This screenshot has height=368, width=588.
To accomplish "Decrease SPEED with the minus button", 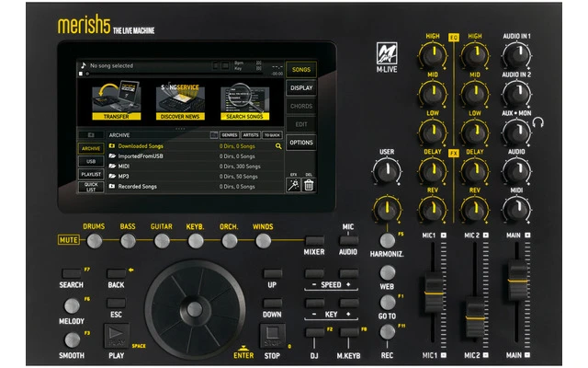I will tap(314, 273).
